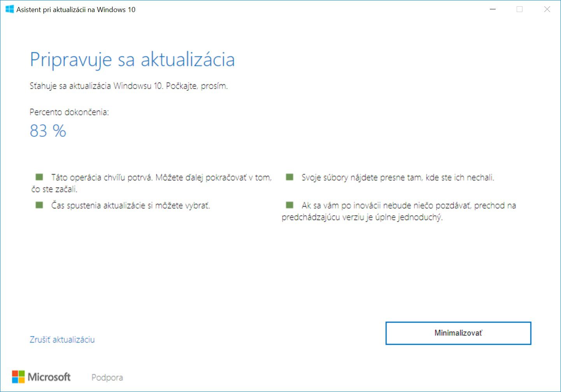The image size is (561, 392).
Task: Click text Čas spustenia aktualizácie si môžete vybrať
Action: pos(130,206)
